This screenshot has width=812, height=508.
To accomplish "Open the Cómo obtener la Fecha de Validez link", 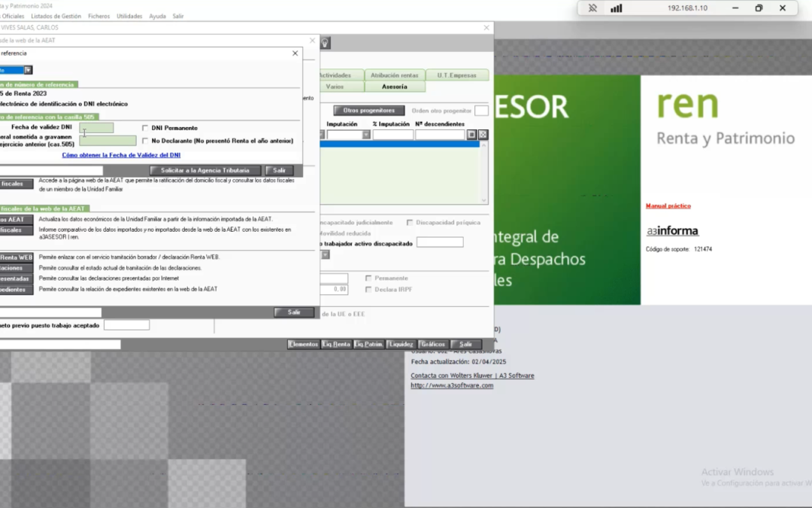I will tap(121, 155).
